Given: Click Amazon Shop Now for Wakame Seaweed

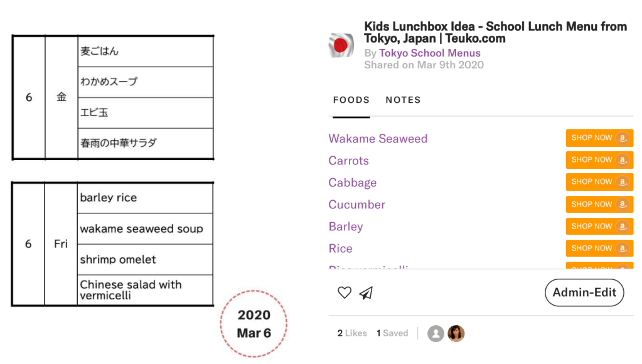Looking at the screenshot, I should pos(599,138).
